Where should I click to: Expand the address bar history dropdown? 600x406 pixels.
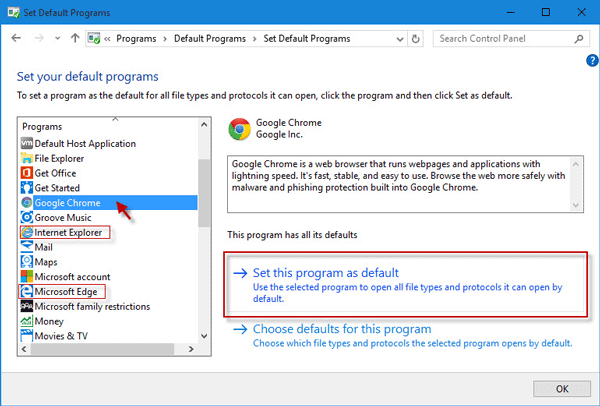point(400,39)
